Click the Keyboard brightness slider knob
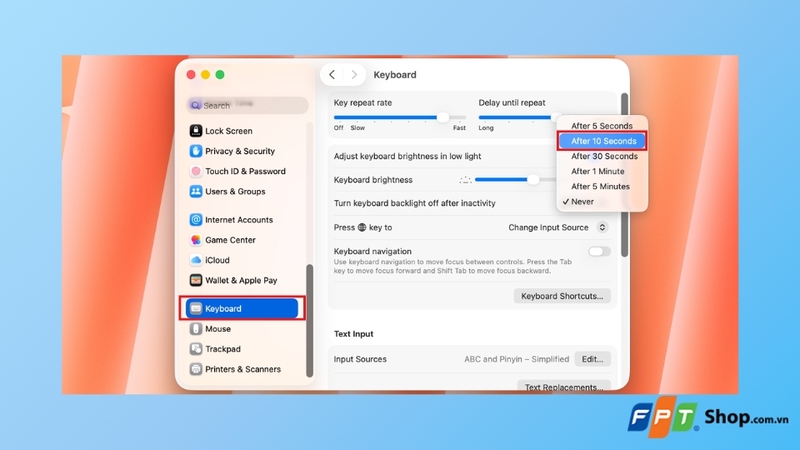This screenshot has height=450, width=800. click(x=533, y=180)
